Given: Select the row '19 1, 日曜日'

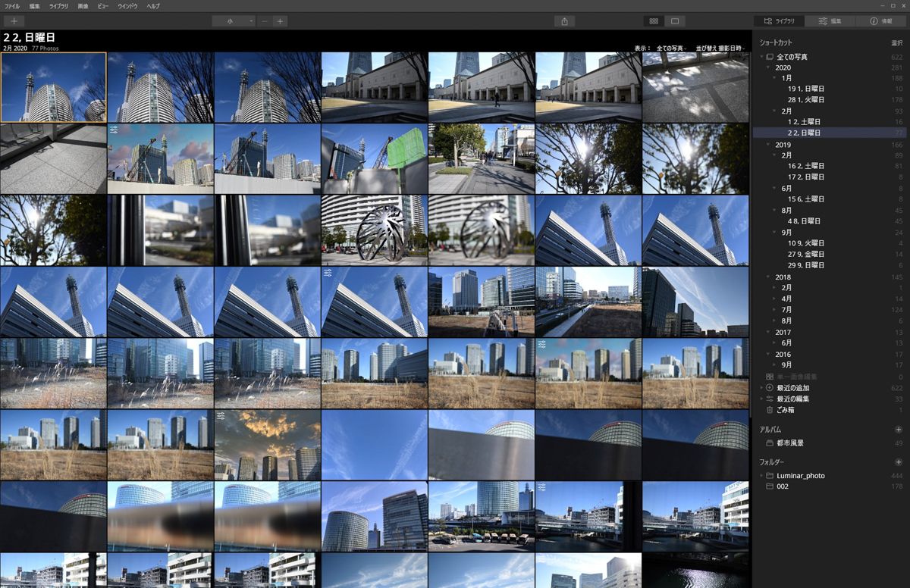Looking at the screenshot, I should coord(831,89).
